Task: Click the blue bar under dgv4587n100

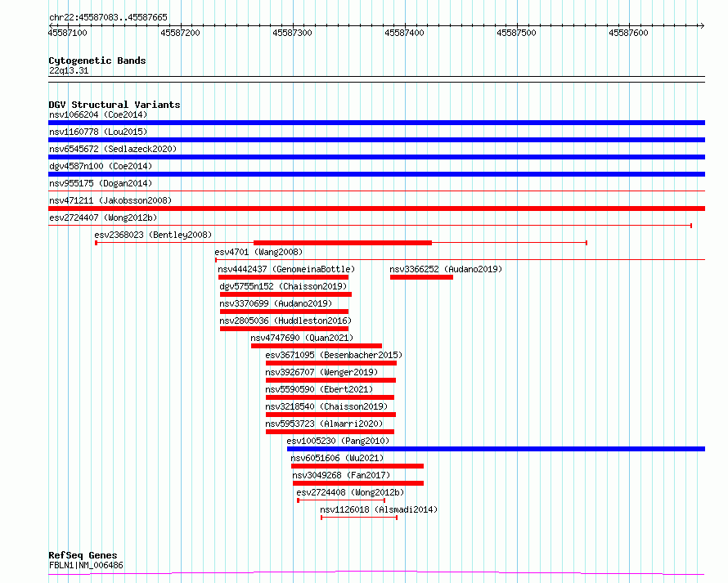Action: 376,174
